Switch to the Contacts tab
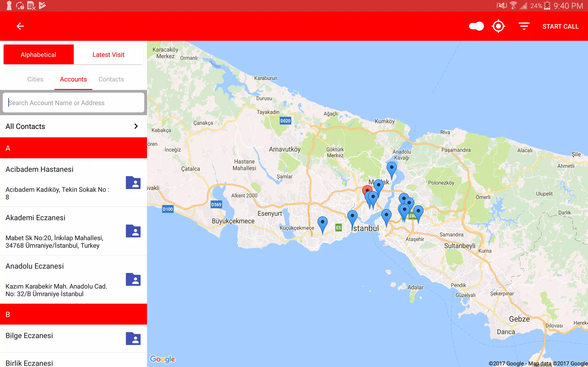 click(111, 79)
